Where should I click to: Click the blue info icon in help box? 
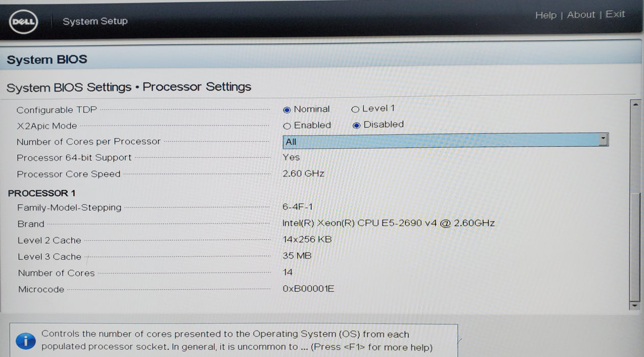pos(26,341)
